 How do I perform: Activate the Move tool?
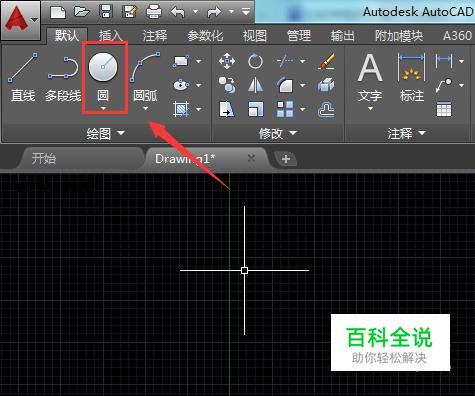[227, 61]
